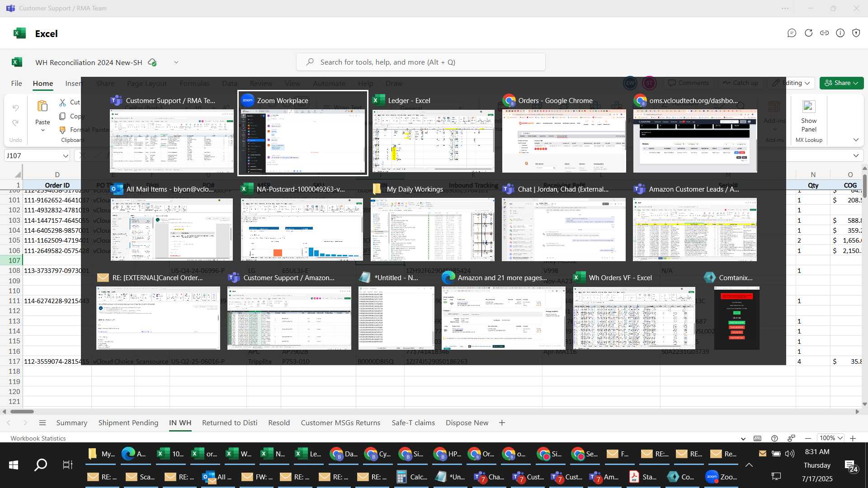Open the Returned to Disti sheet tab
868x488 pixels.
pyautogui.click(x=230, y=423)
